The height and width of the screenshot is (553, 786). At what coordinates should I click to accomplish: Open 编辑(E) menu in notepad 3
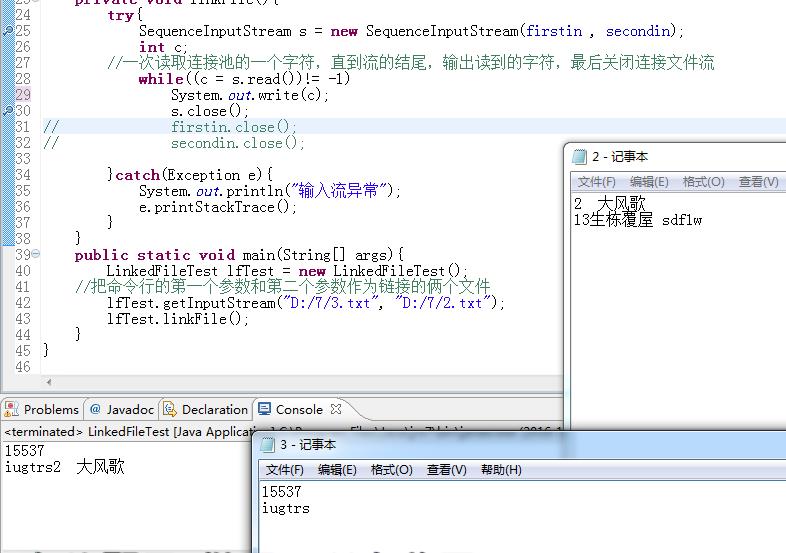click(x=337, y=469)
